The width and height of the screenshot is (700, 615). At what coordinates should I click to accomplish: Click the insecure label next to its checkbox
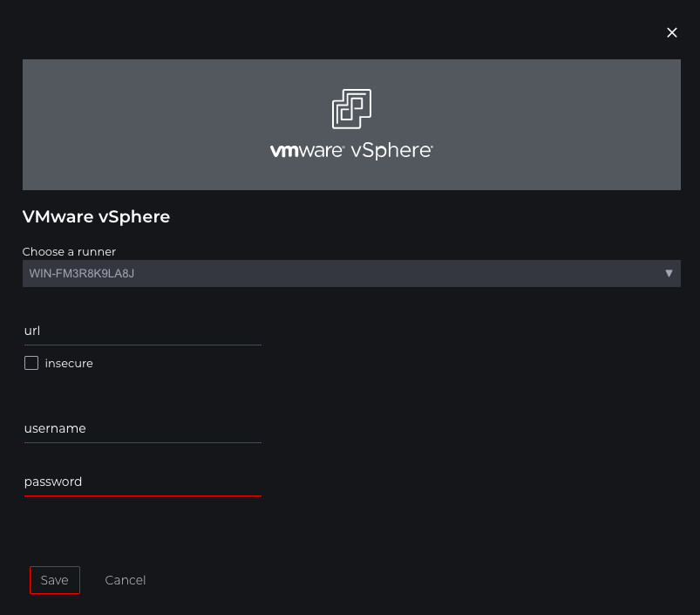68,363
